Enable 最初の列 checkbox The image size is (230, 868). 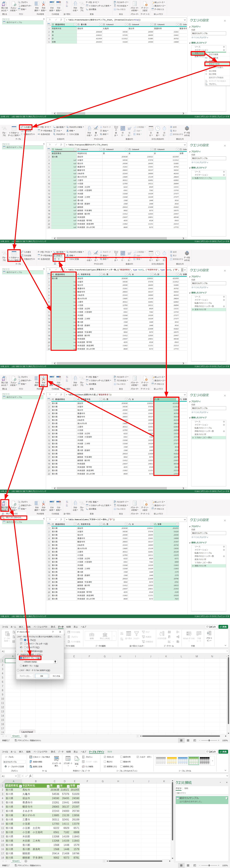[121, 757]
